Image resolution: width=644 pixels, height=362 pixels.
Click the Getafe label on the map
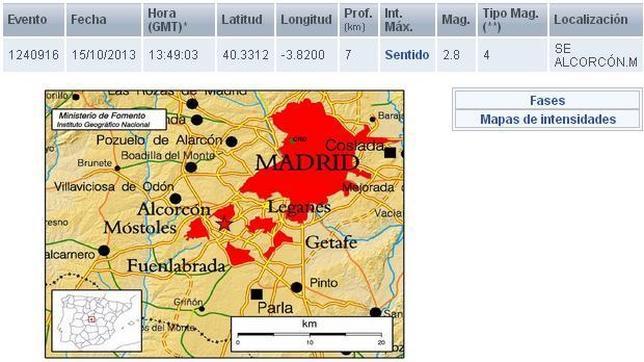331,242
